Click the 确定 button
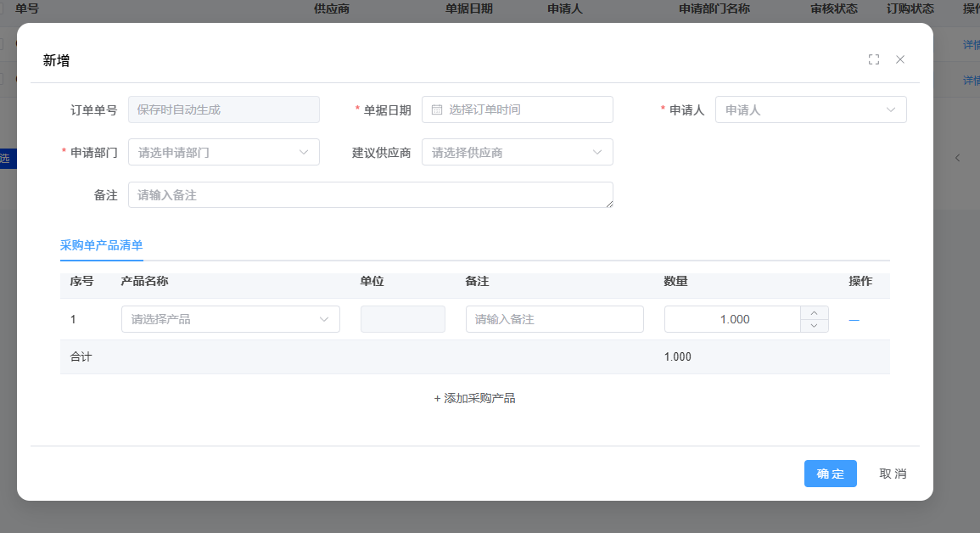980x533 pixels. [830, 474]
